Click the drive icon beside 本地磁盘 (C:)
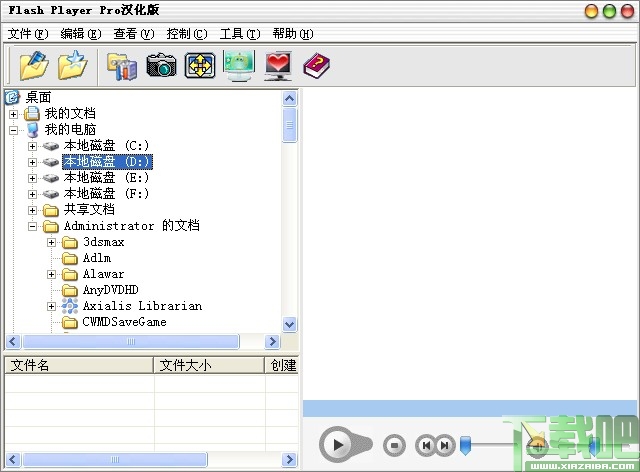Screen dimensions: 640x472 pyautogui.click(x=51, y=146)
